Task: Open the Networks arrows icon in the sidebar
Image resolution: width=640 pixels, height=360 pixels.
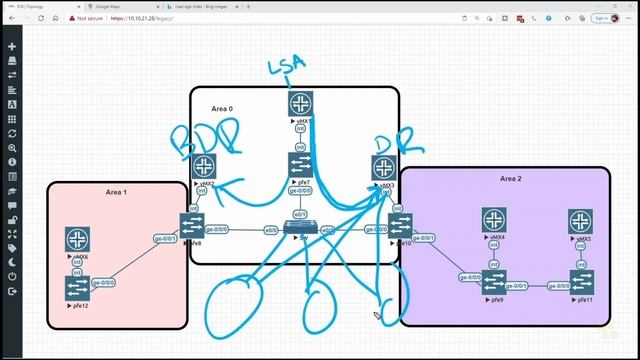Action: point(12,75)
